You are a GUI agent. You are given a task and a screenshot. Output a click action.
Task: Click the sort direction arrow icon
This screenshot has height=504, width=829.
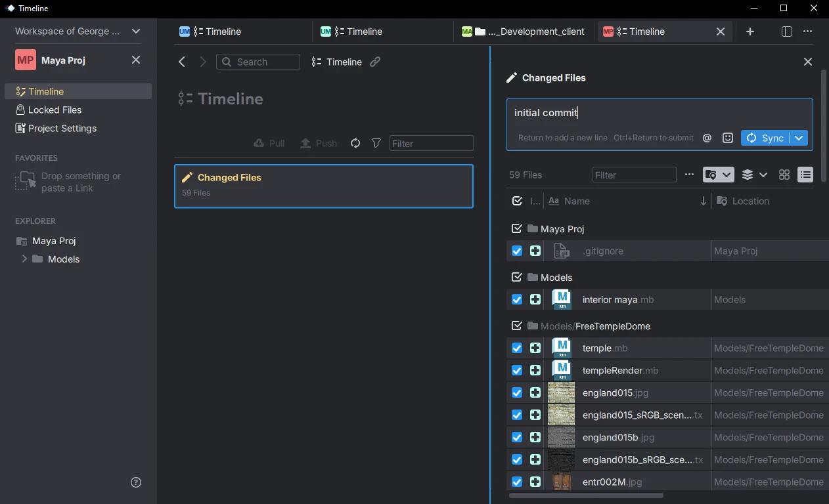click(x=704, y=201)
